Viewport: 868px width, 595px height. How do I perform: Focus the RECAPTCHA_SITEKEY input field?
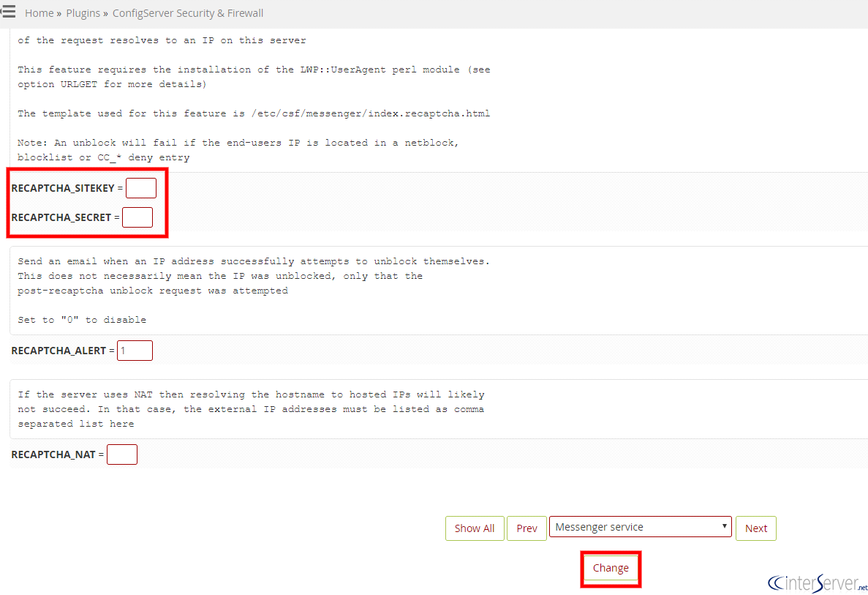[x=141, y=188]
